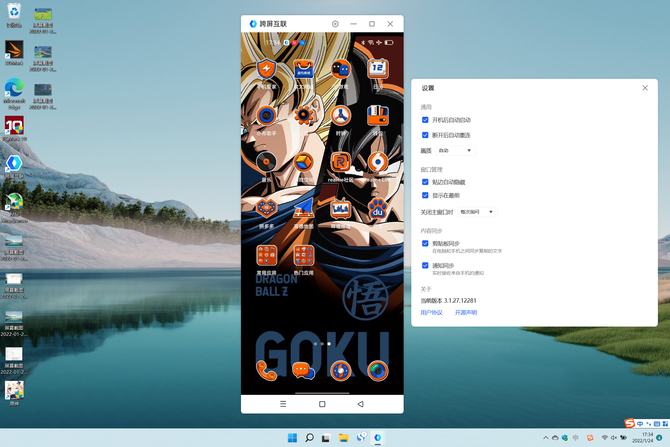Open the Task View taskbar button
Viewport: 670px width, 447px height.
[326, 438]
